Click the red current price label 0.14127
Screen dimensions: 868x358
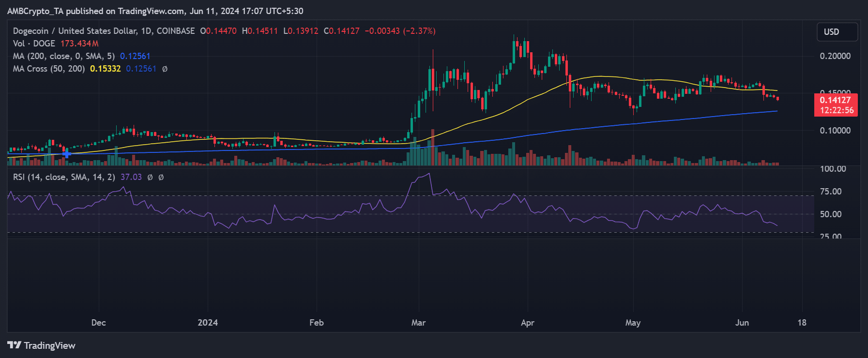tap(835, 100)
